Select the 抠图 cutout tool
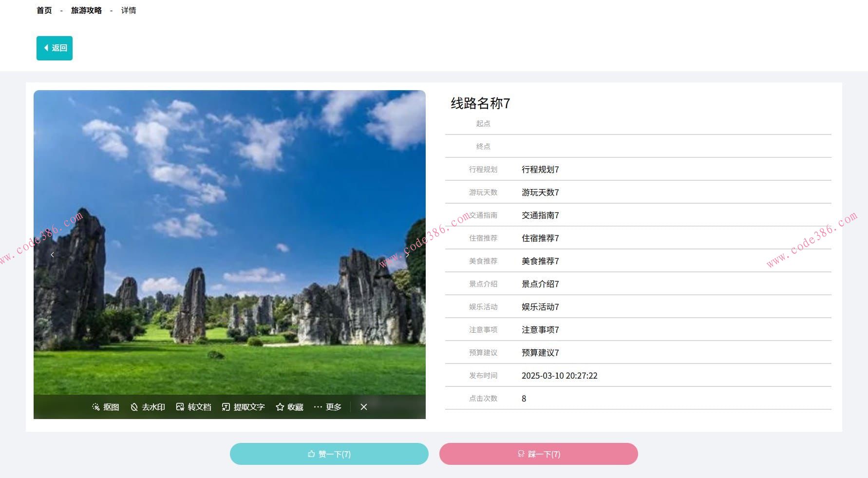The image size is (868, 478). (105, 407)
